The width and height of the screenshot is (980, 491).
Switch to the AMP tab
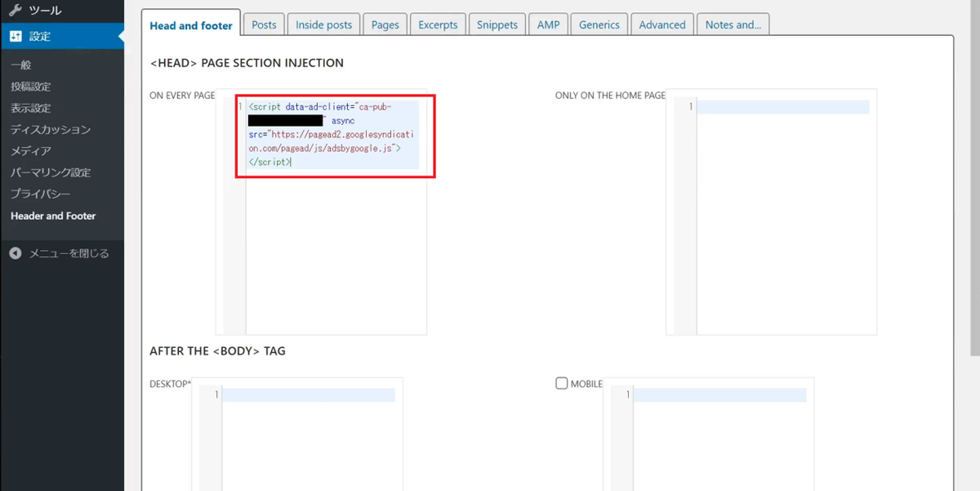[548, 25]
